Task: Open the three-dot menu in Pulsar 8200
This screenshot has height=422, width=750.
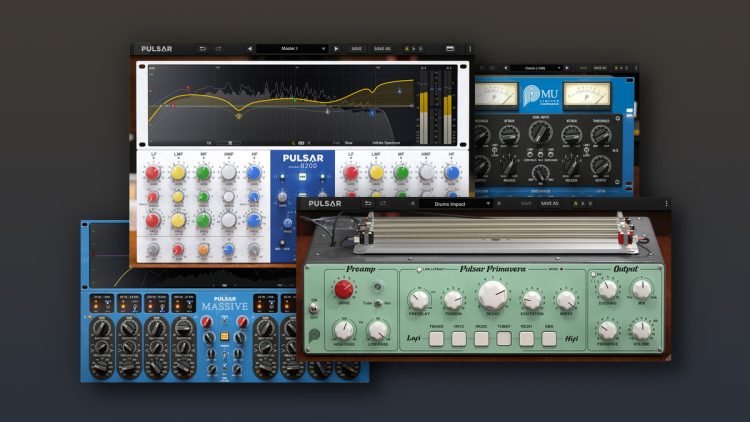Action: click(x=470, y=49)
